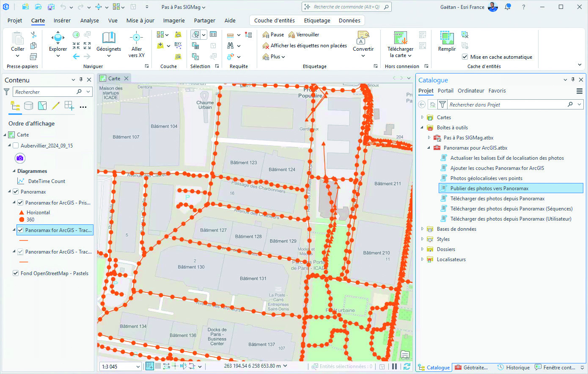The height and width of the screenshot is (374, 588).
Task: Click the orange Horizontal triangle symbol swatch
Action: pyautogui.click(x=22, y=212)
